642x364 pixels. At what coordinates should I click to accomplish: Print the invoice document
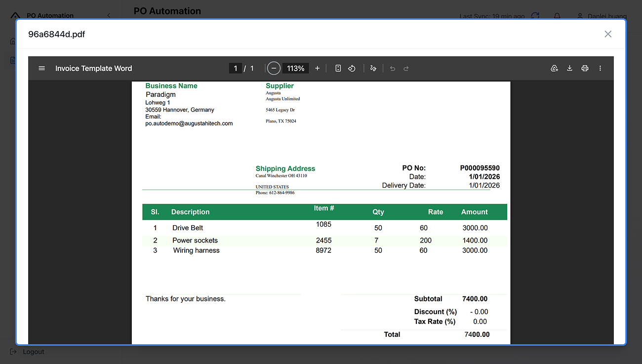tap(585, 68)
